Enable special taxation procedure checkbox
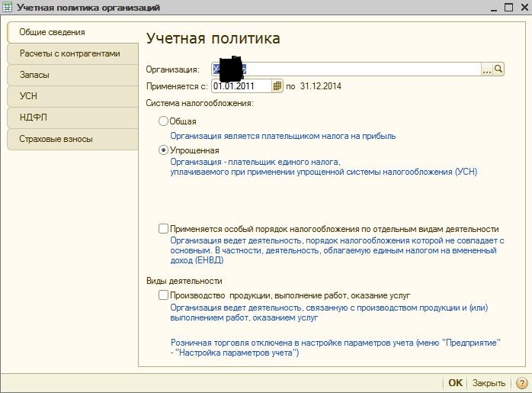The image size is (532, 393). click(x=163, y=229)
